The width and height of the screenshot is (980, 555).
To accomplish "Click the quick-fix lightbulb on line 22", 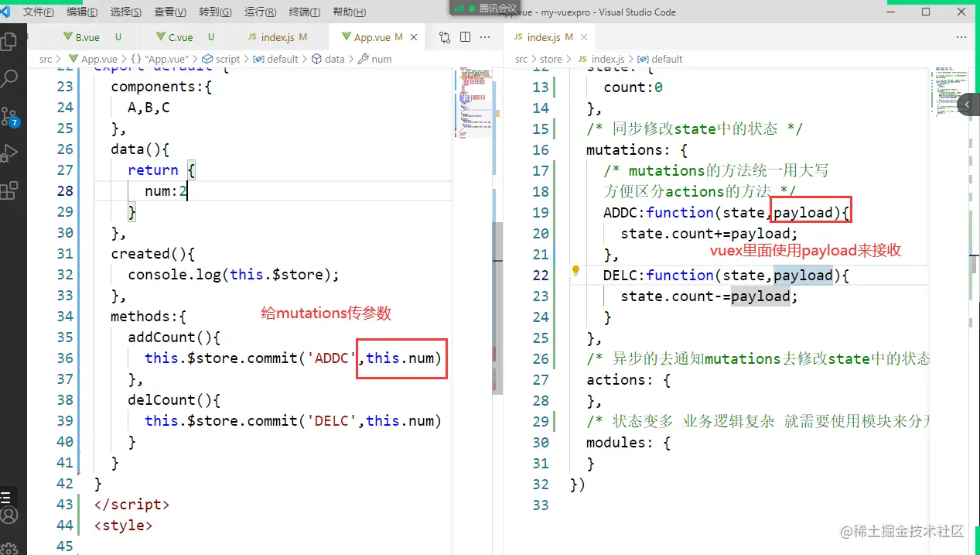I will click(575, 271).
